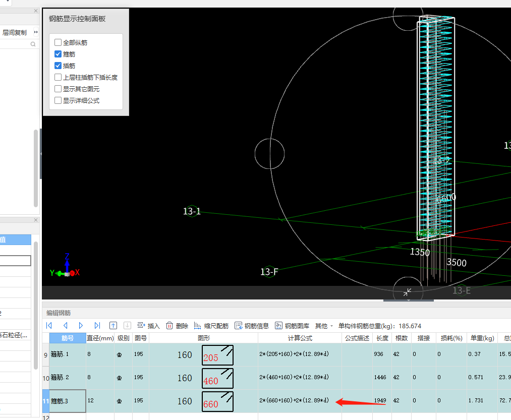The width and height of the screenshot is (511, 420).
Task: Click 层间复制 button
Action: coord(14,33)
